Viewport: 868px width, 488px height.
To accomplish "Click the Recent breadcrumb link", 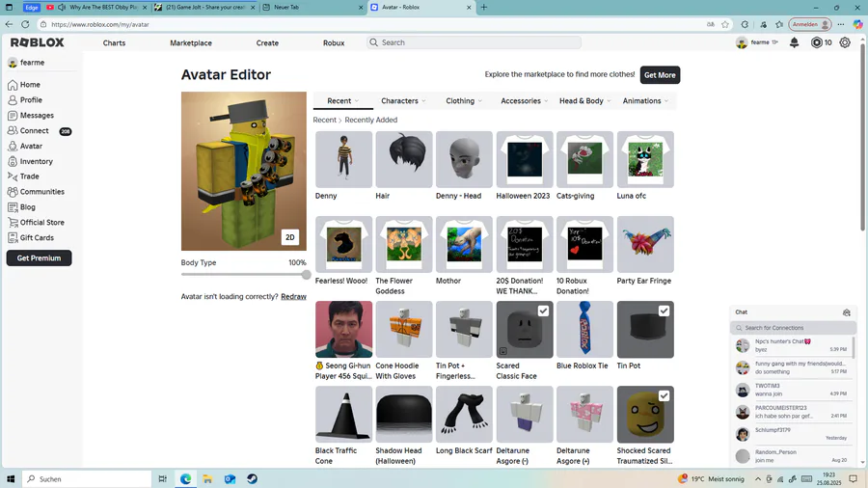I will (324, 120).
